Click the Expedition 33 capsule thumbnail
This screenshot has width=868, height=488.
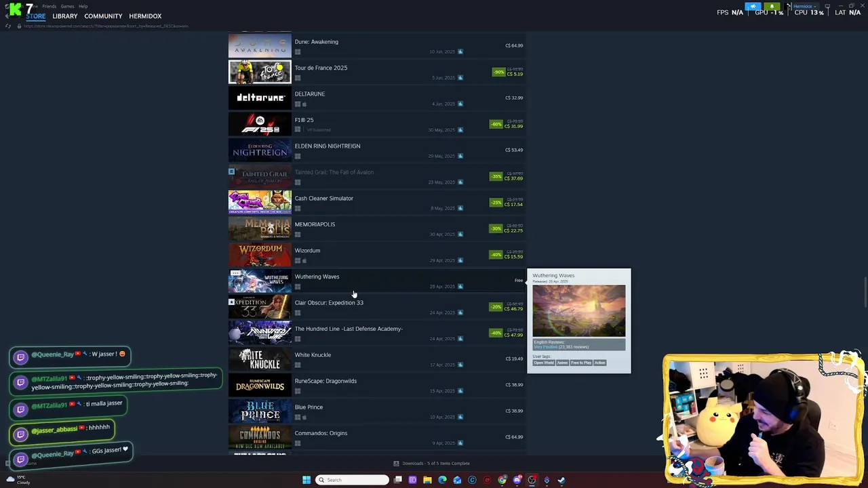tap(260, 307)
